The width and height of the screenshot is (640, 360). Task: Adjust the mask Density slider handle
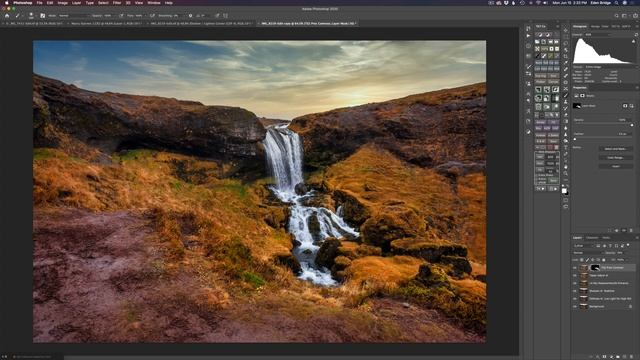click(632, 125)
